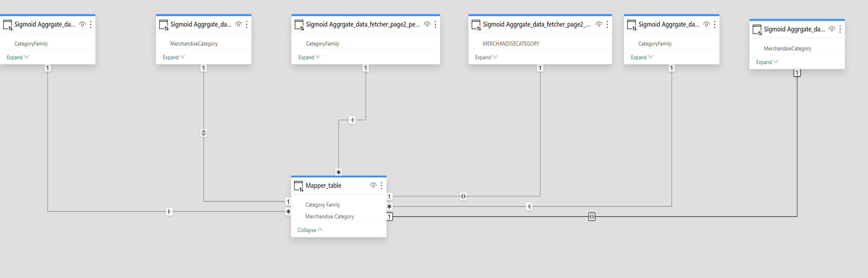Screen dimensions: 868x278
Task: Toggle visibility eye of Mapper_table
Action: tap(373, 185)
